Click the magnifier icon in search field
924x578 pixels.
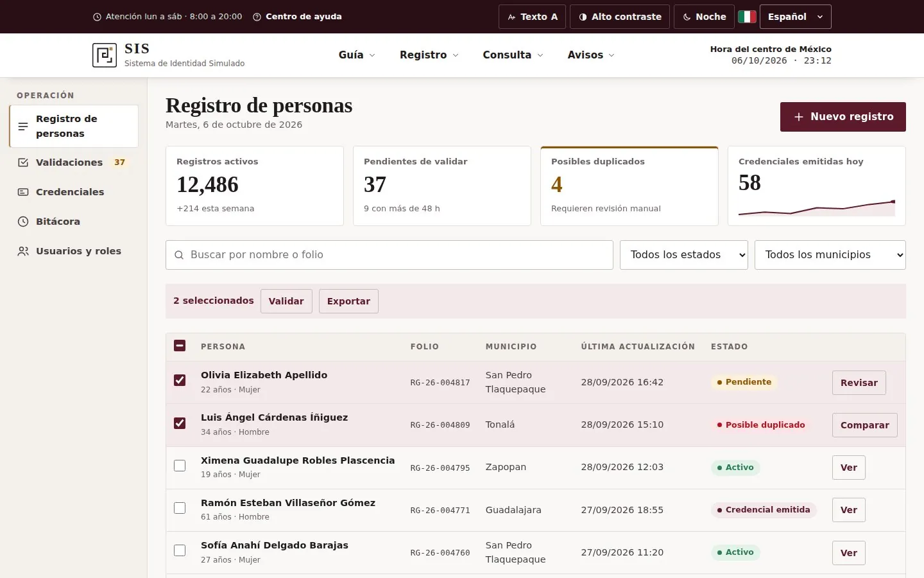[x=179, y=255]
